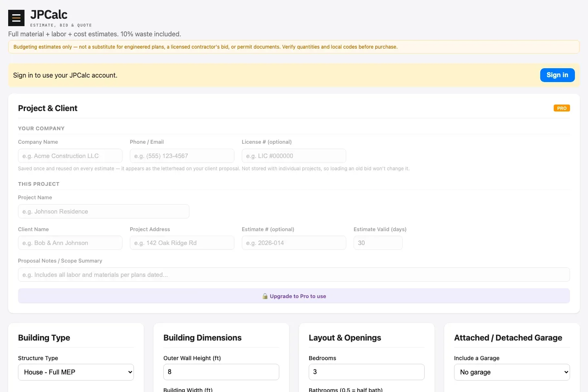Click the Project Name input field
588x392 pixels.
[104, 212]
